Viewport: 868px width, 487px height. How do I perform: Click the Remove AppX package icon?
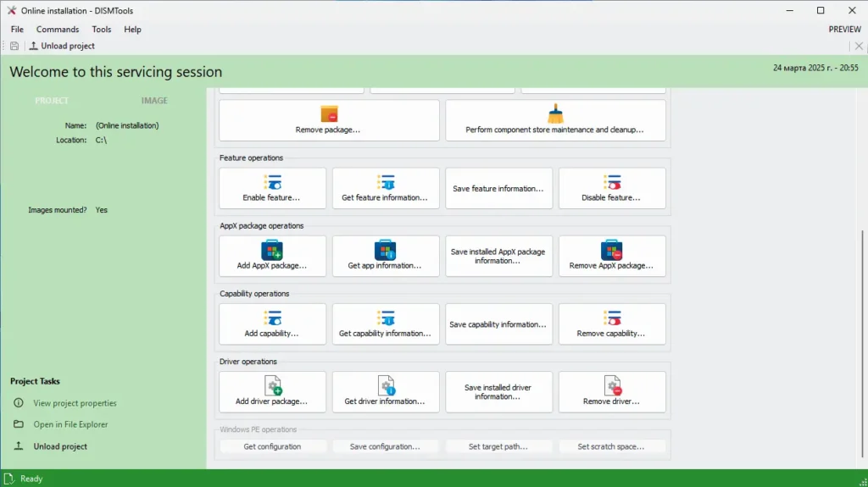pos(612,250)
